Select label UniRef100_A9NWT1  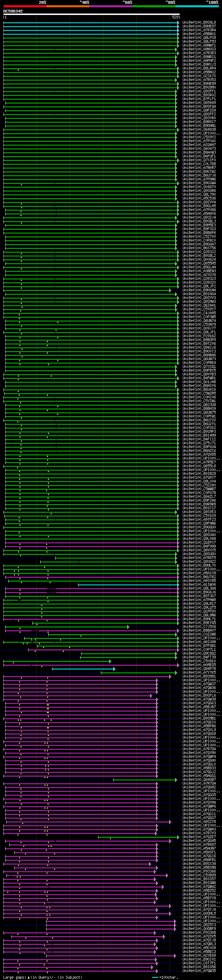coord(199,45)
